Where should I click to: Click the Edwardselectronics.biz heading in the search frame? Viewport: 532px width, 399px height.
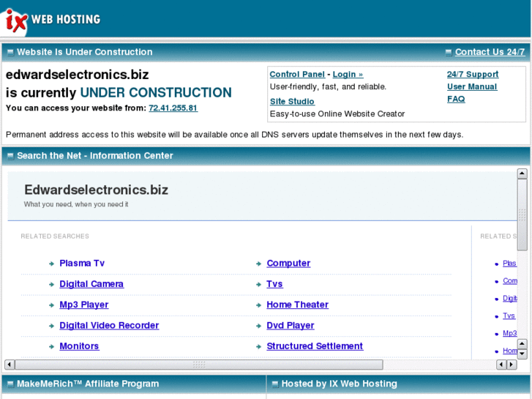click(x=97, y=190)
